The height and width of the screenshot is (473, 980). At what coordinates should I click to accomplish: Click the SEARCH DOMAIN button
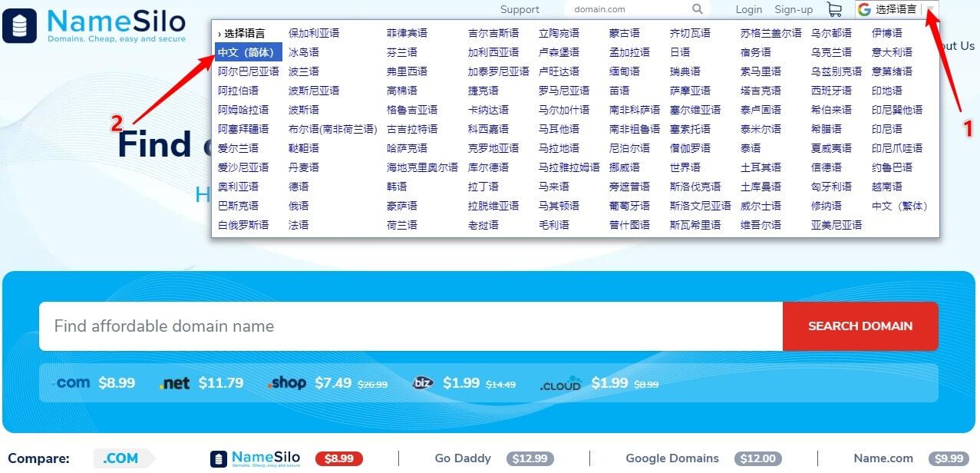click(860, 326)
